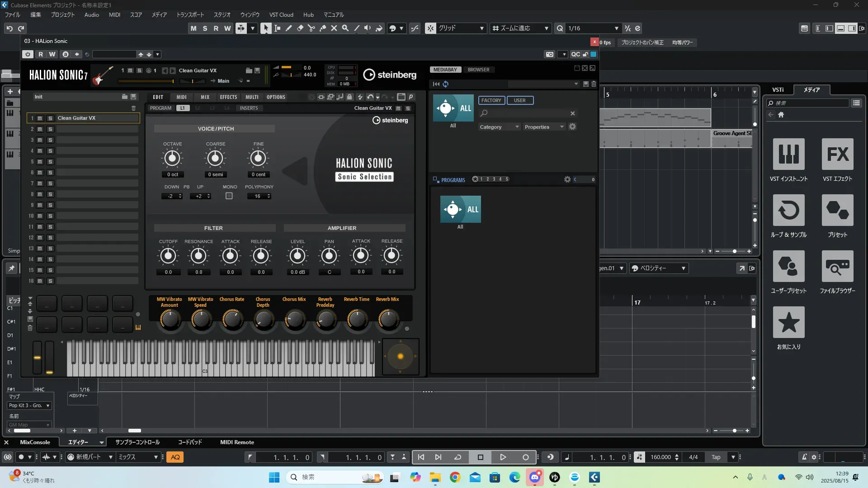The image size is (868, 488).
Task: Open Favorites star tile
Action: click(x=788, y=323)
